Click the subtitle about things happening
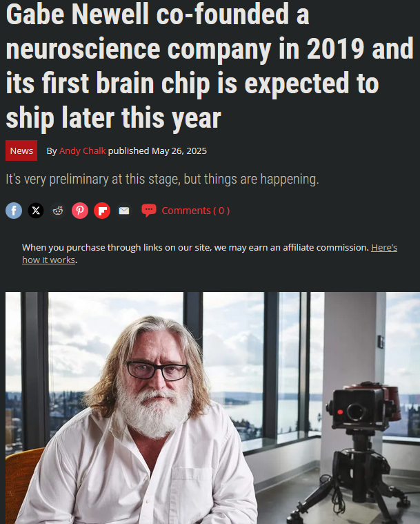Screen dimensions: 420x524 point(162,179)
